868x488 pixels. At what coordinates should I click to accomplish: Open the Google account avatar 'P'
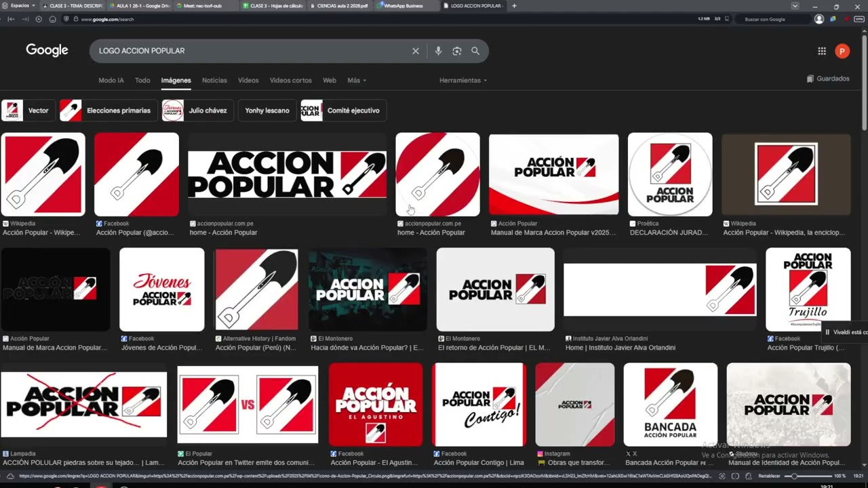point(842,51)
